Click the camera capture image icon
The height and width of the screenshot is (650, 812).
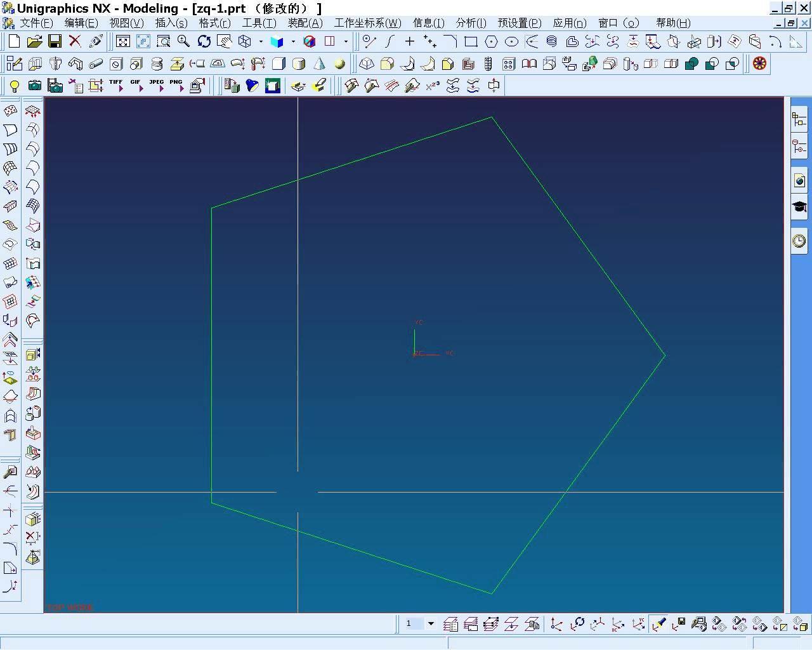coord(34,86)
